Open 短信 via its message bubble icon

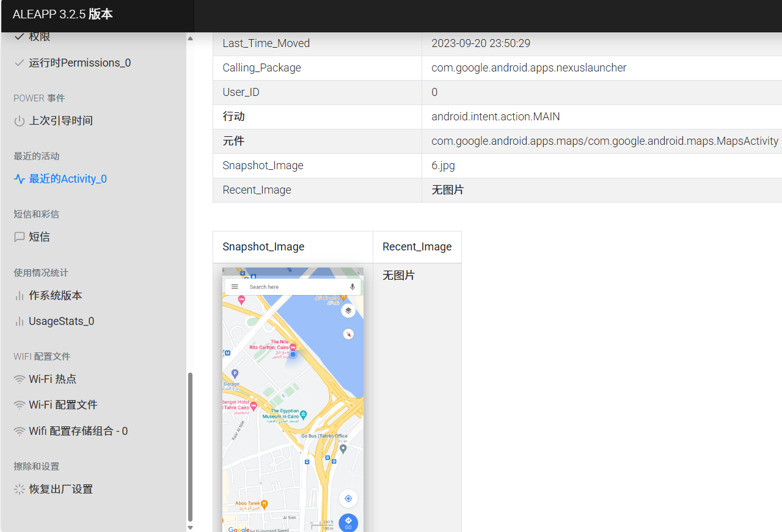click(x=19, y=237)
